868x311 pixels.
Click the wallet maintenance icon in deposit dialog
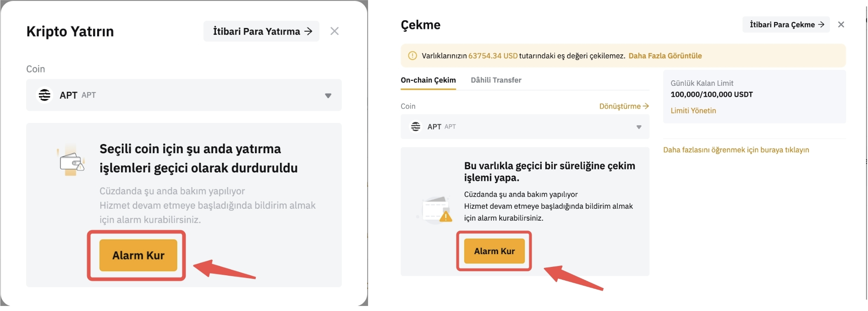[x=71, y=161]
